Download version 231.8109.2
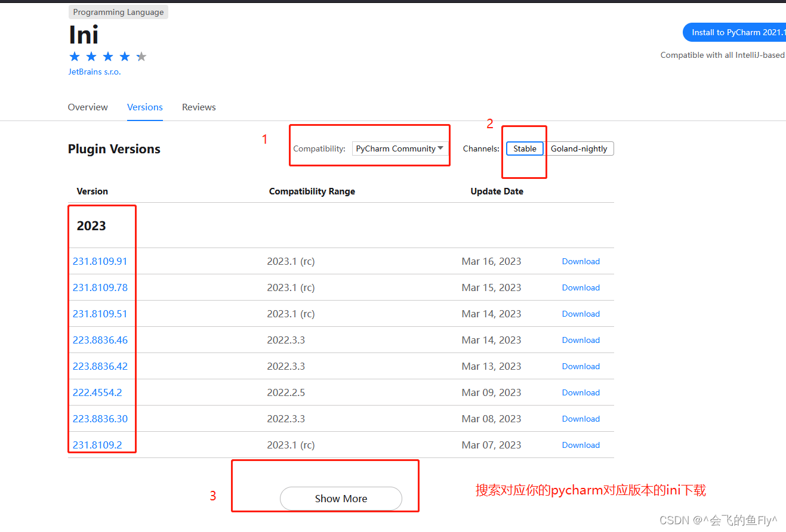The image size is (786, 532). point(581,445)
